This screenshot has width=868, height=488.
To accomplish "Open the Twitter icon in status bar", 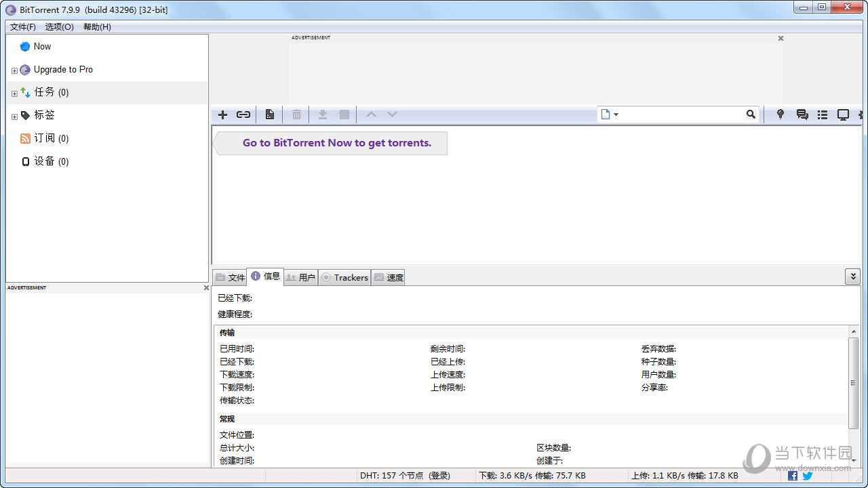I will pyautogui.click(x=808, y=476).
